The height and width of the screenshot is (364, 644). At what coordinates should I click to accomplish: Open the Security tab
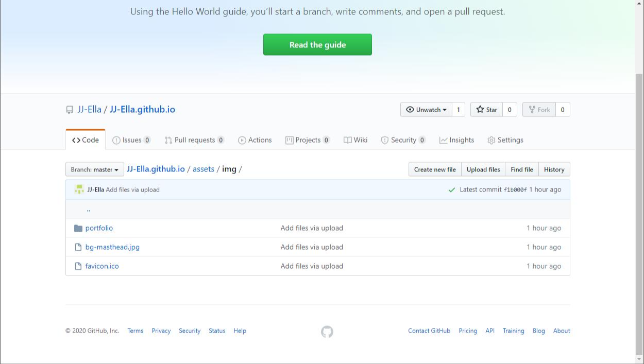403,140
